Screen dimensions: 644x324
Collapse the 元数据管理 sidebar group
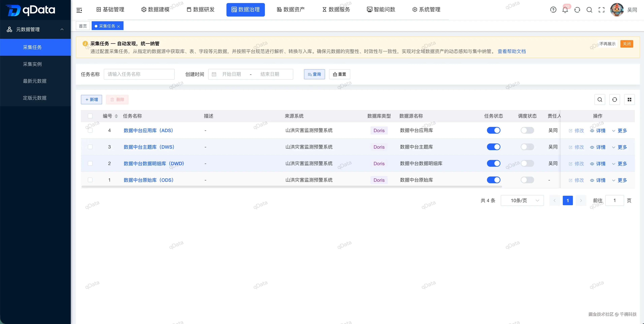pos(35,29)
